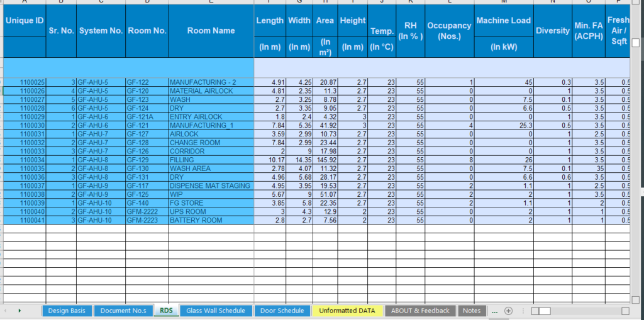Open the ABOUT & Feedback sheet
Screen dimensions: 644x320
(420, 311)
